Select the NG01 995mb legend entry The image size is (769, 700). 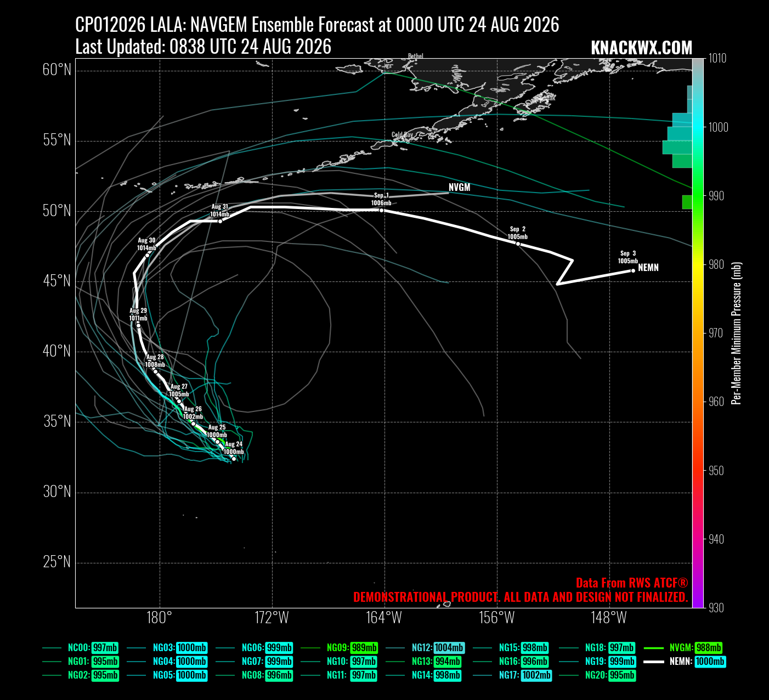coord(80,662)
